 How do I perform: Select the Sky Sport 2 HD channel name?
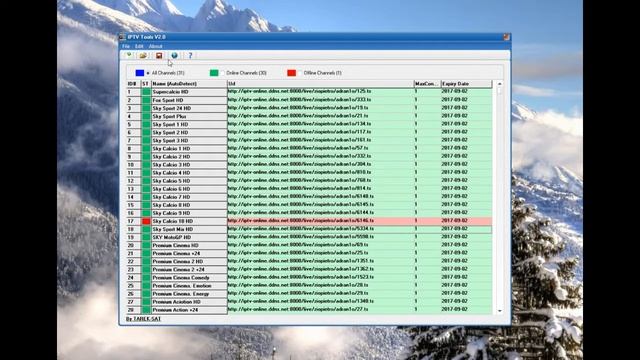click(170, 133)
